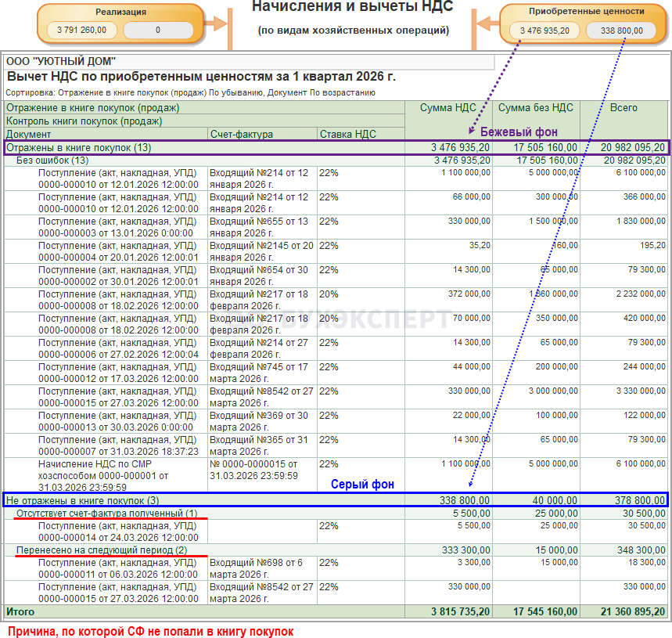Open invoice № 0000-0000015 от 31.03.2026

tap(253, 470)
